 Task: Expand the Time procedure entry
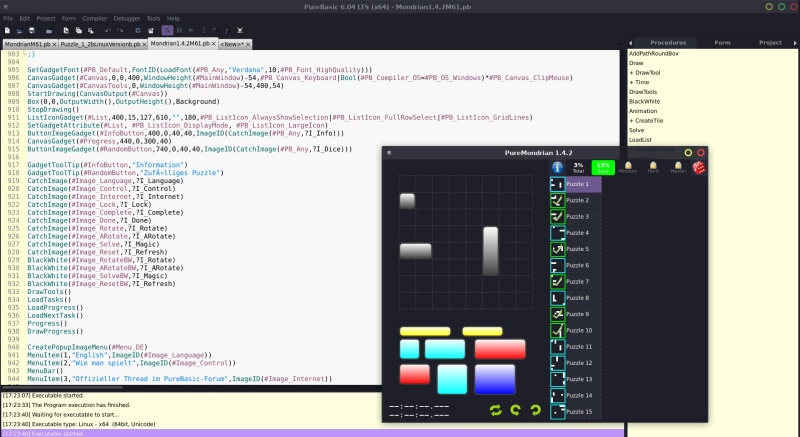pos(632,83)
